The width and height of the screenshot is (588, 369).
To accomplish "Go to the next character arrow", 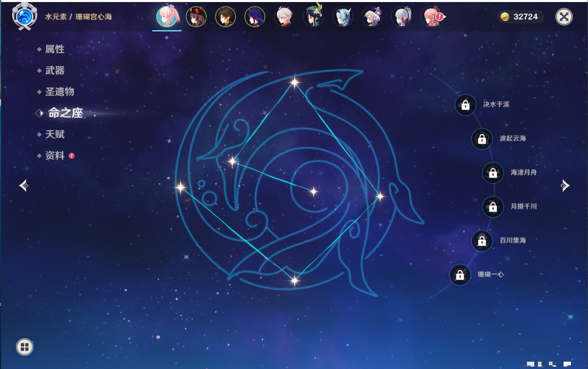I will (x=565, y=186).
